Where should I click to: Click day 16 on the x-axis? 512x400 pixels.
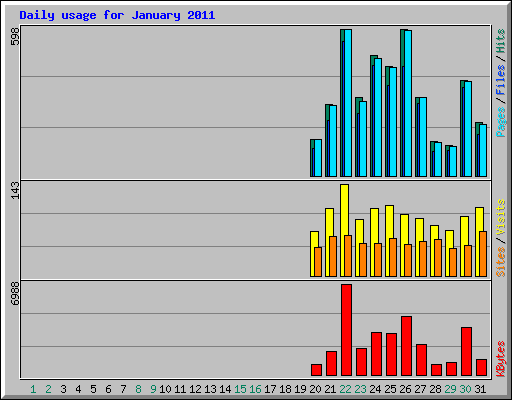[255, 389]
